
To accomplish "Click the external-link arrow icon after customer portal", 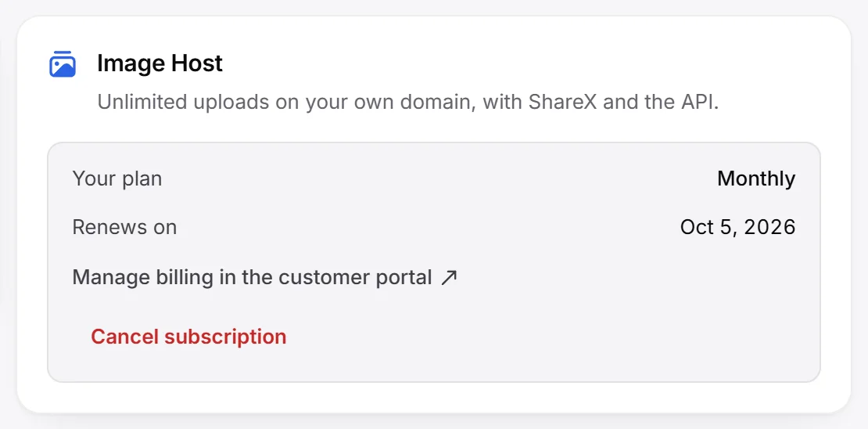I will click(x=449, y=277).
